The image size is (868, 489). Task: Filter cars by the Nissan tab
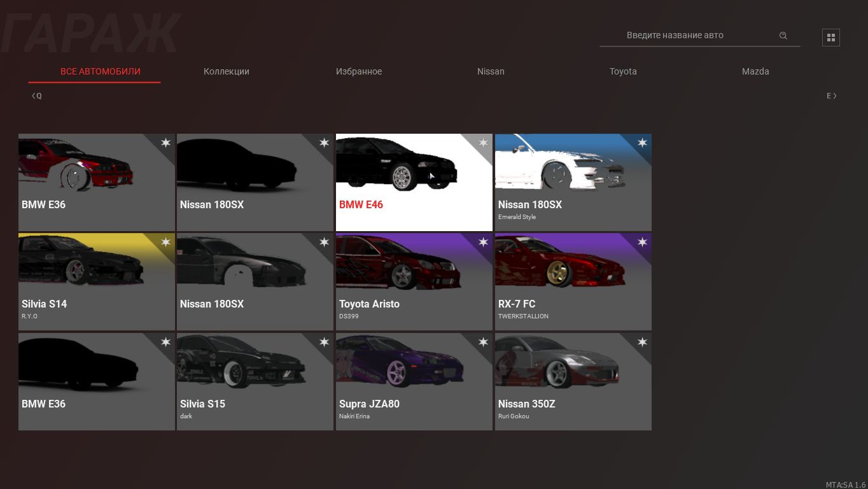(491, 71)
